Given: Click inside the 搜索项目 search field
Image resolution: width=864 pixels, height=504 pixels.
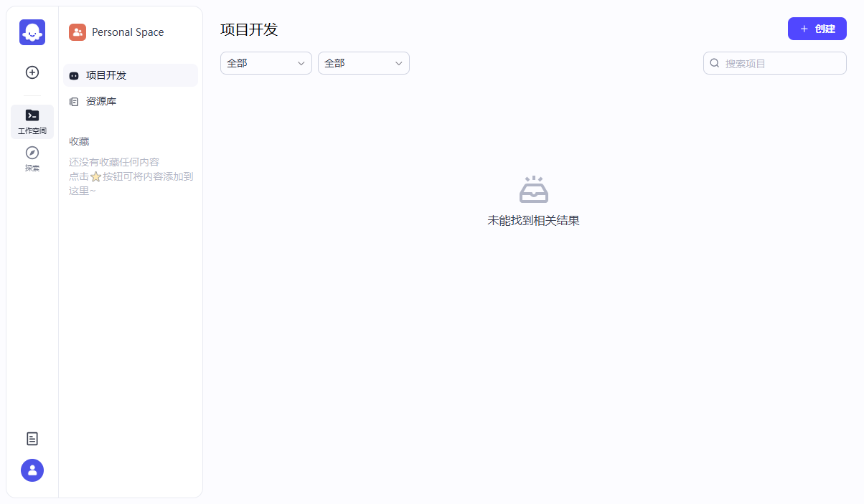Looking at the screenshot, I should (x=775, y=63).
